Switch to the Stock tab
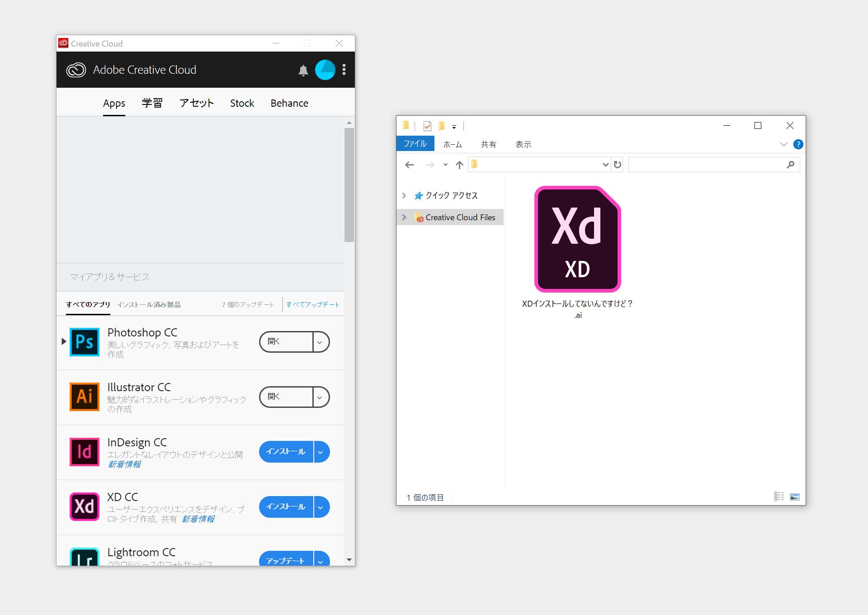 pyautogui.click(x=242, y=103)
